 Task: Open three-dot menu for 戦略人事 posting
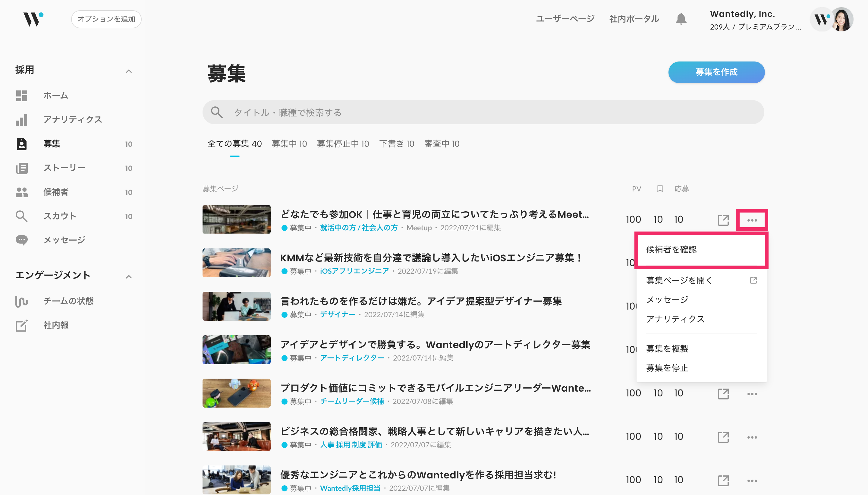pos(752,437)
